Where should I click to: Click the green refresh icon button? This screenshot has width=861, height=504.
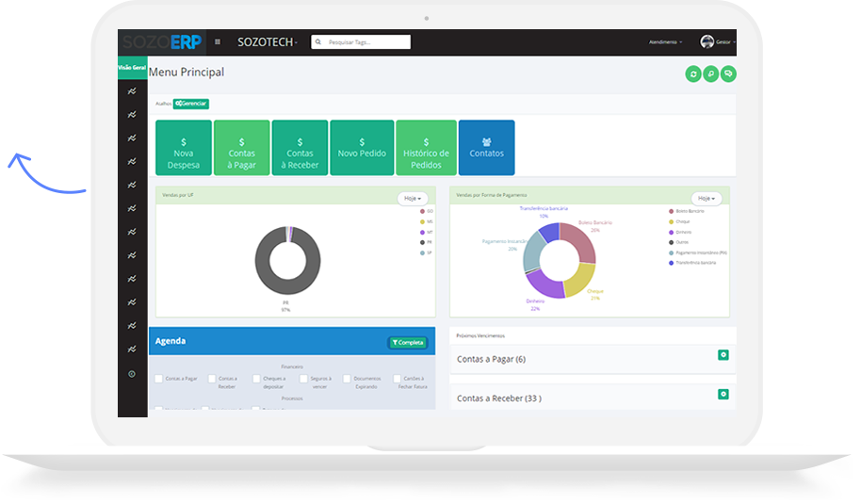click(x=693, y=73)
